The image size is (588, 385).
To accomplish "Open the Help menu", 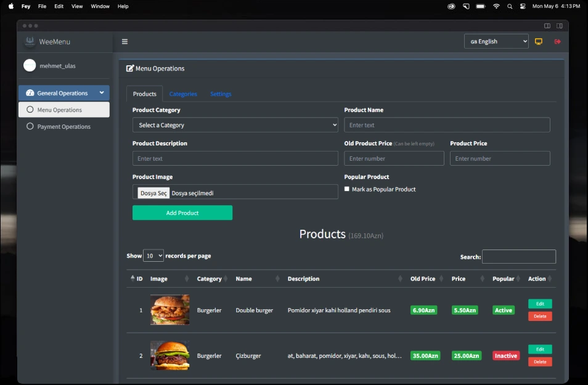I will [x=123, y=6].
